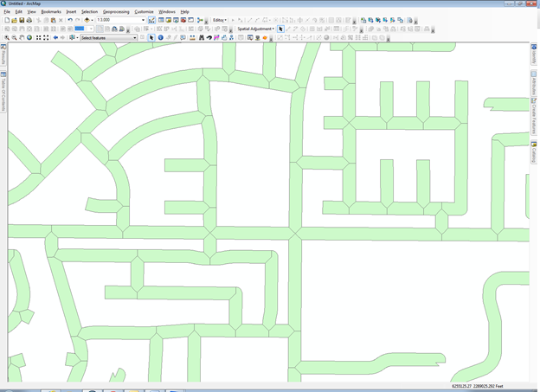Image resolution: width=540 pixels, height=392 pixels.
Task: Click the Add Data button
Action: (x=87, y=20)
